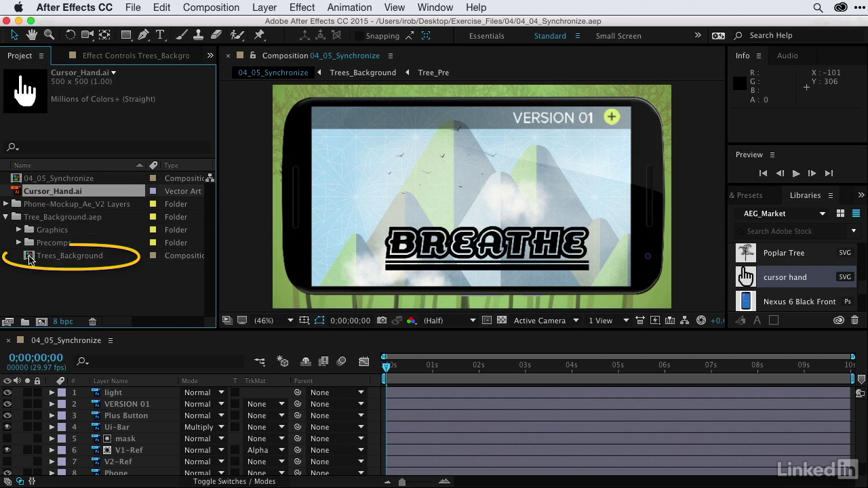This screenshot has width=868, height=488.
Task: Select the Puppet Pin tool
Action: (x=259, y=35)
